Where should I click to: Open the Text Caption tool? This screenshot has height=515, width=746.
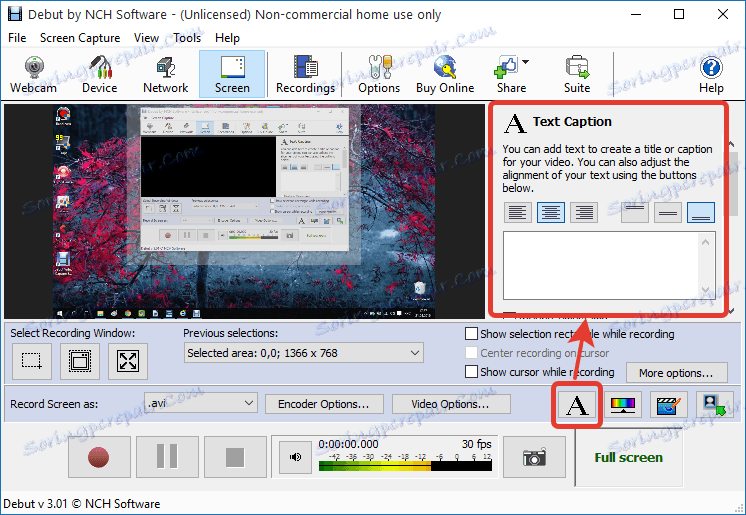[x=577, y=405]
